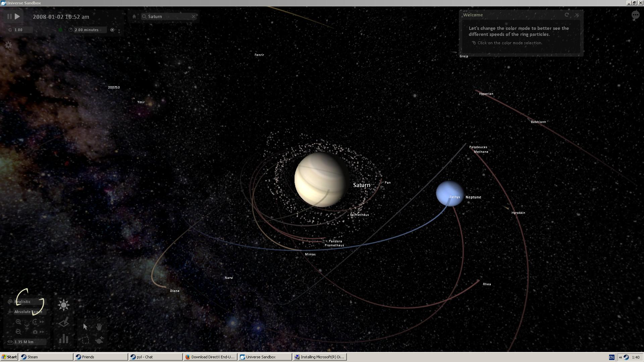Click the play simulation button
This screenshot has width=644, height=362.
tap(17, 16)
